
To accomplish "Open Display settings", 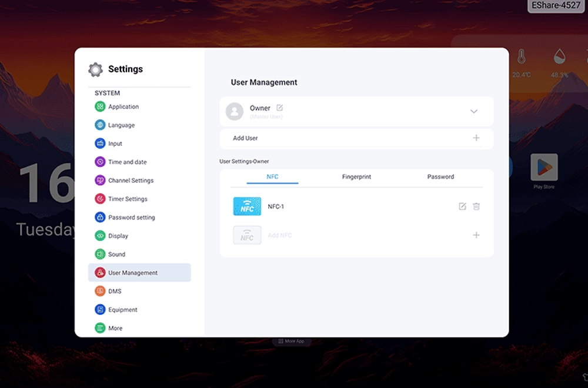I will click(118, 236).
